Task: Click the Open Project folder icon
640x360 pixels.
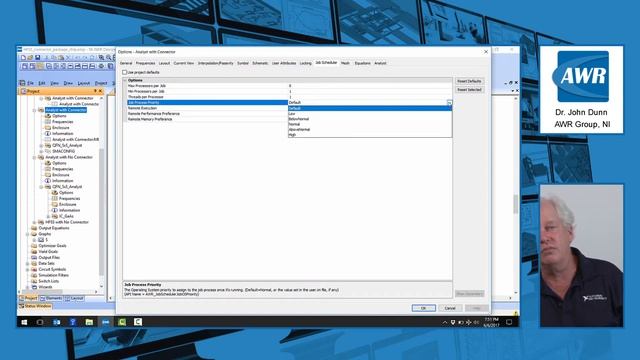Action: coord(30,58)
